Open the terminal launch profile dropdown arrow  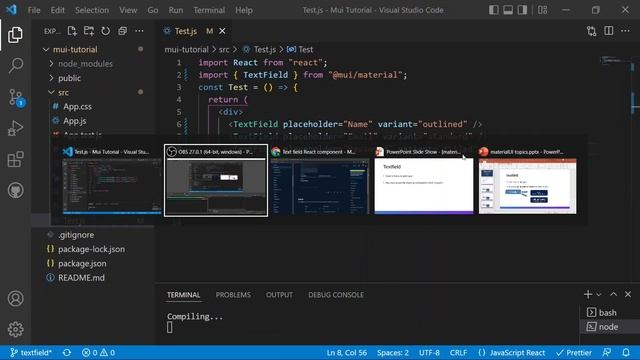[x=599, y=294]
